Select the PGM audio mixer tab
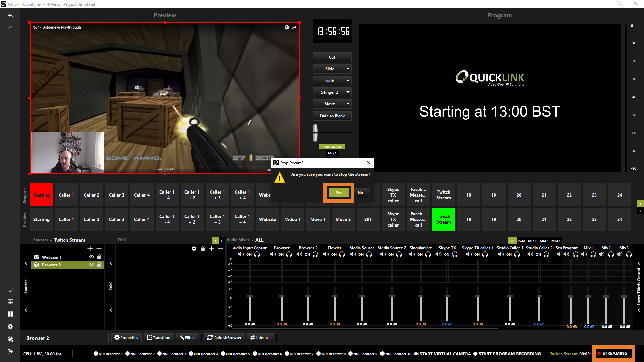Screen dimensions: 644x362 pos(521,241)
